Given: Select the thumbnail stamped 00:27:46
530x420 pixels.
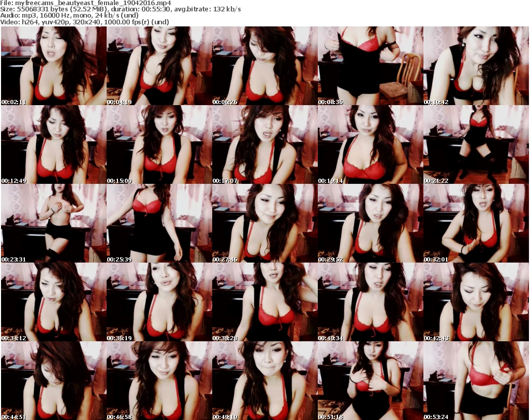Looking at the screenshot, I should (x=264, y=223).
